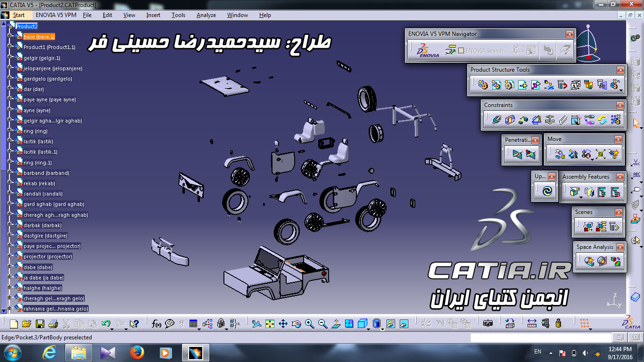
Task: Open the Smart Move dropdown arrow
Action: [592, 159]
